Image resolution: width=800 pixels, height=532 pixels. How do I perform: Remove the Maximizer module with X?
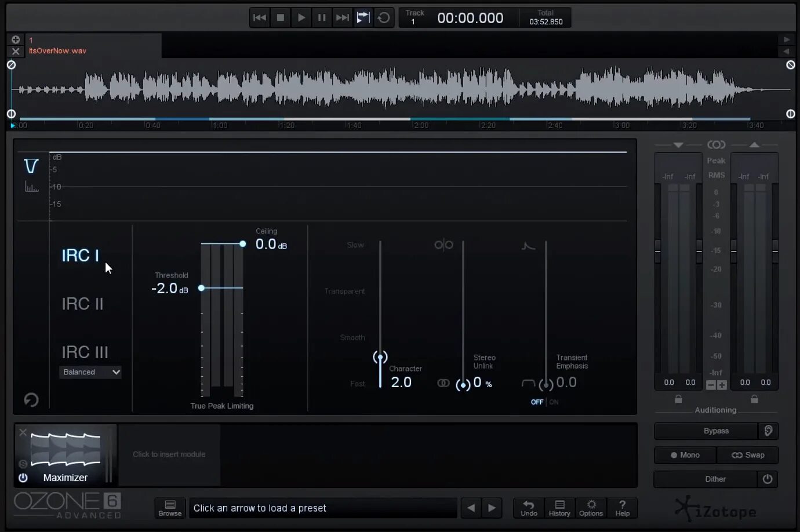click(x=23, y=432)
